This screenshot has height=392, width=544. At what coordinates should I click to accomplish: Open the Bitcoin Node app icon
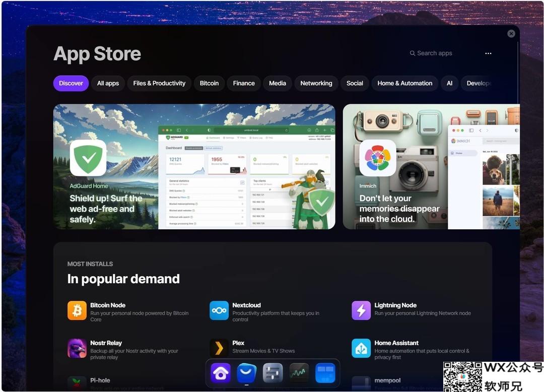click(77, 310)
